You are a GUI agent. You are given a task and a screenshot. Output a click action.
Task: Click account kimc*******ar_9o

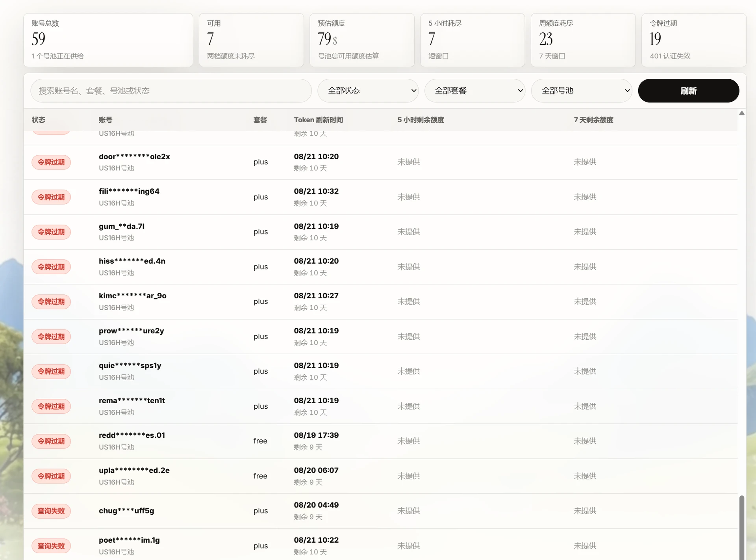click(133, 296)
